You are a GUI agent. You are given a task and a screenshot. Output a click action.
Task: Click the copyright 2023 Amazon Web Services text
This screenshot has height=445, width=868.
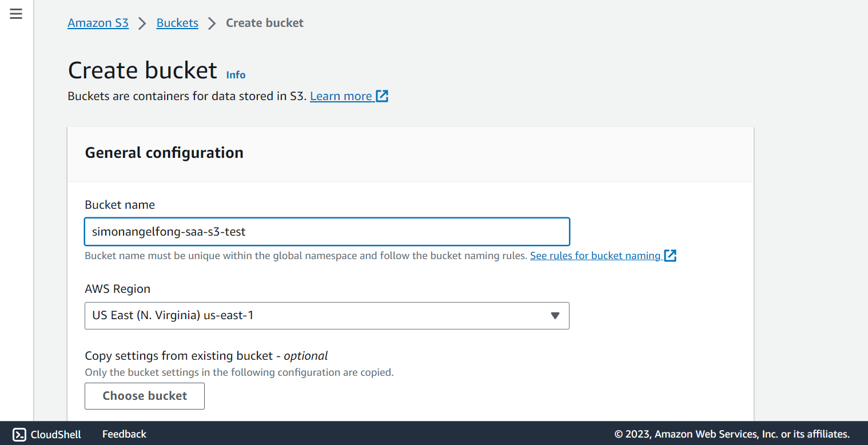tap(732, 434)
